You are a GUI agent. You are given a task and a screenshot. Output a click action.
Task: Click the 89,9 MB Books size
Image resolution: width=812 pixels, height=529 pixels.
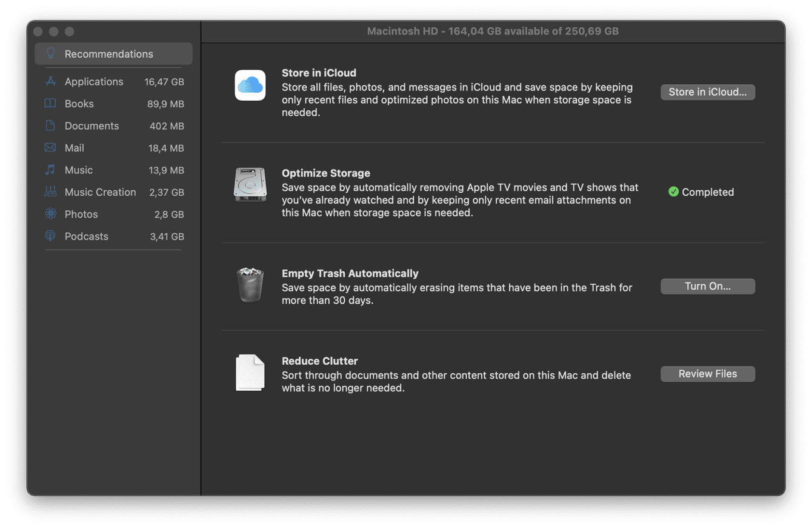(165, 104)
